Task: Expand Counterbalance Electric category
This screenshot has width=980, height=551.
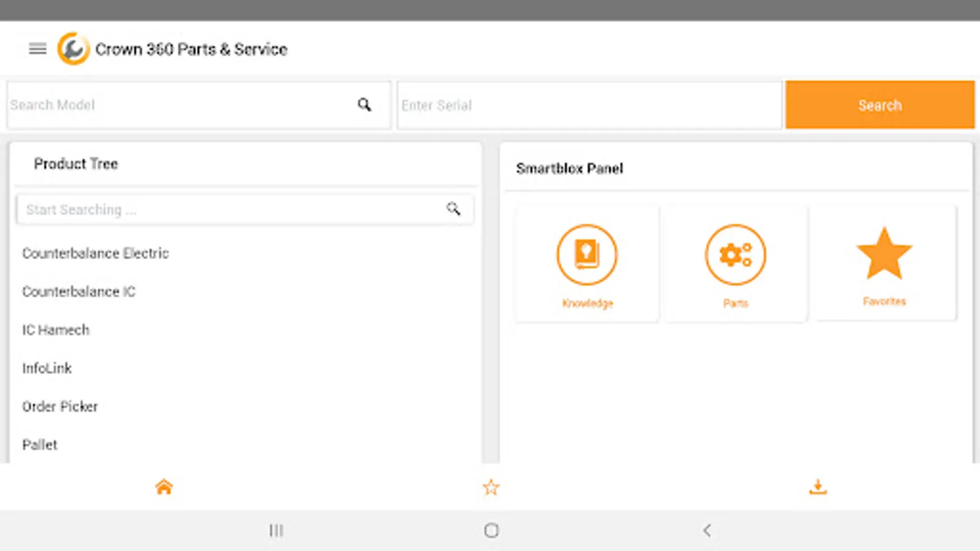Action: (96, 253)
